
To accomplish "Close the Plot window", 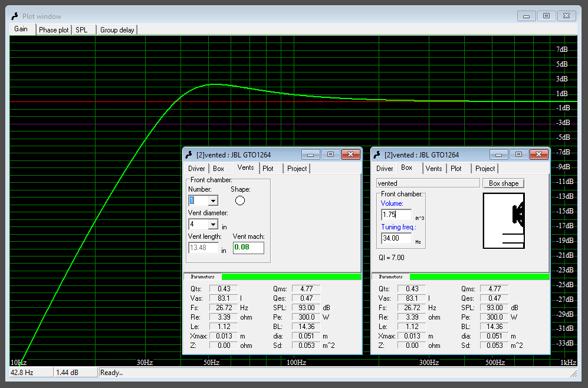I will pos(567,16).
